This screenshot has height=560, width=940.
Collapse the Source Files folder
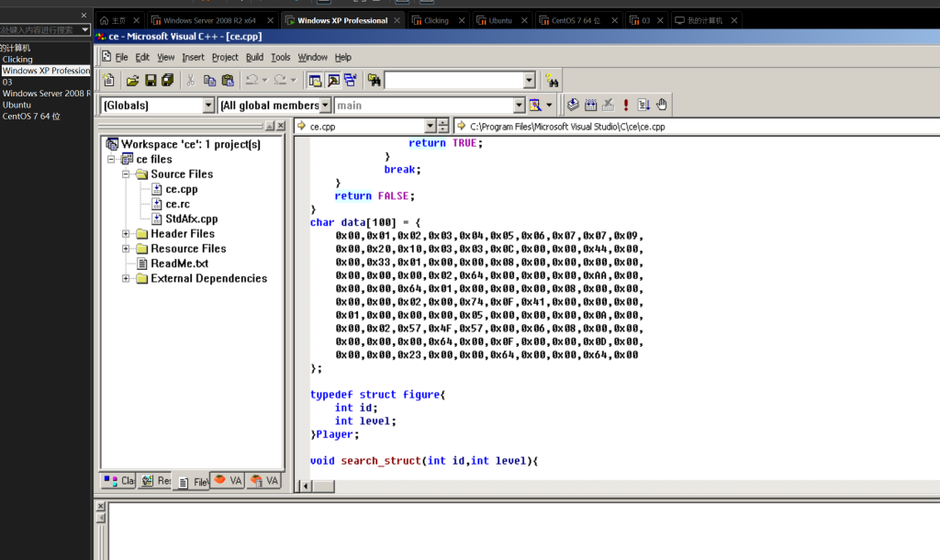pos(126,174)
